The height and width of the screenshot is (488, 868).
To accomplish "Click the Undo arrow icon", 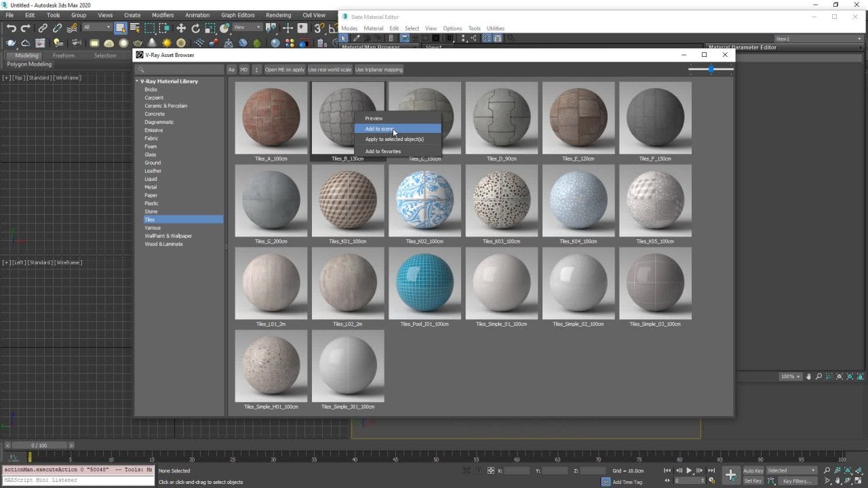I will click(12, 28).
